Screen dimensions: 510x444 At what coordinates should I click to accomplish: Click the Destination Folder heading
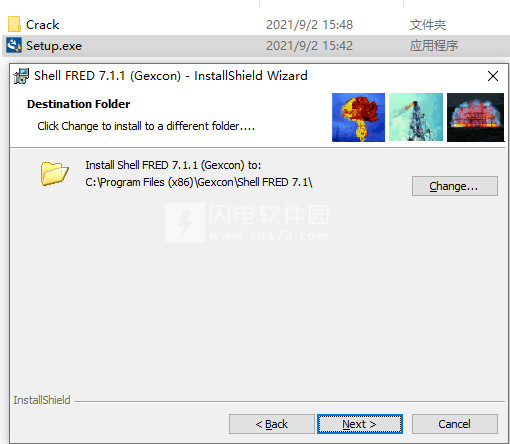79,104
